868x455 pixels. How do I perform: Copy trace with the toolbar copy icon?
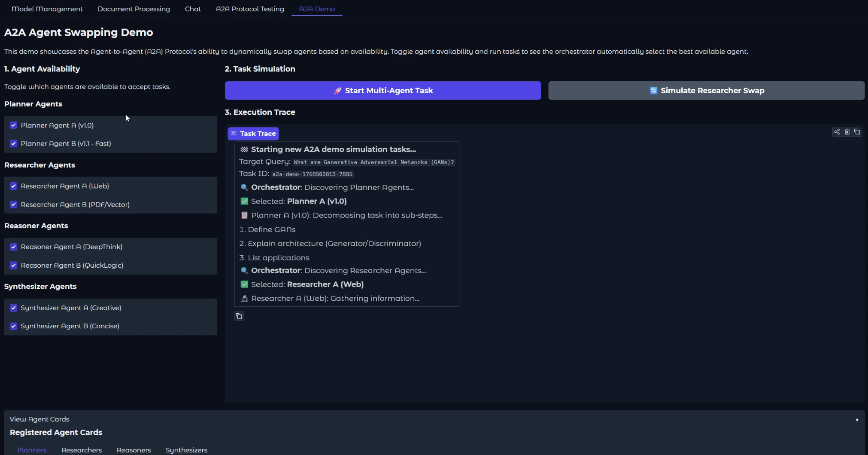[858, 132]
